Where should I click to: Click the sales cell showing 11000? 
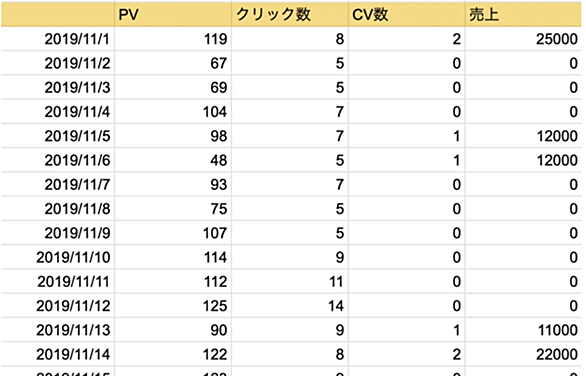(524, 330)
